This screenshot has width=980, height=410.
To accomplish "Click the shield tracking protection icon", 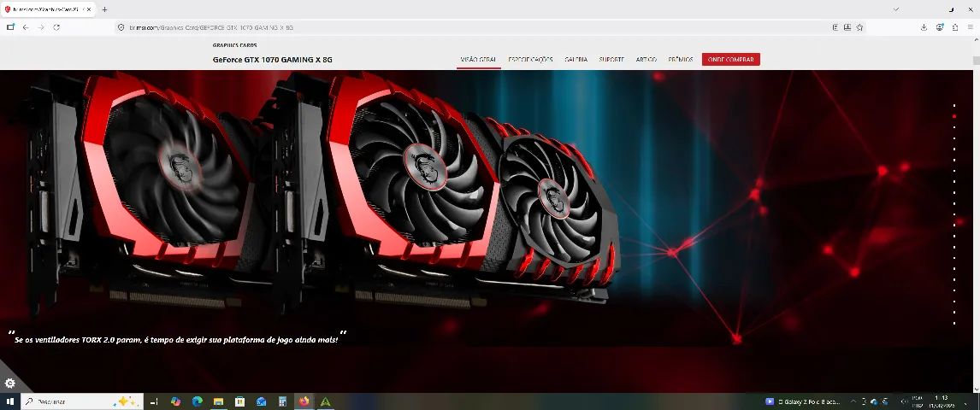I will (x=122, y=27).
